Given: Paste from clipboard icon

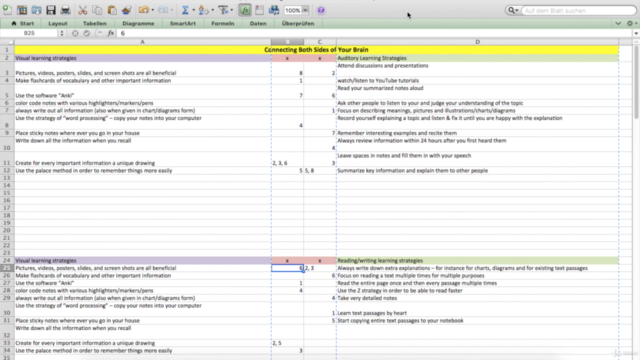Looking at the screenshot, I should 112,10.
